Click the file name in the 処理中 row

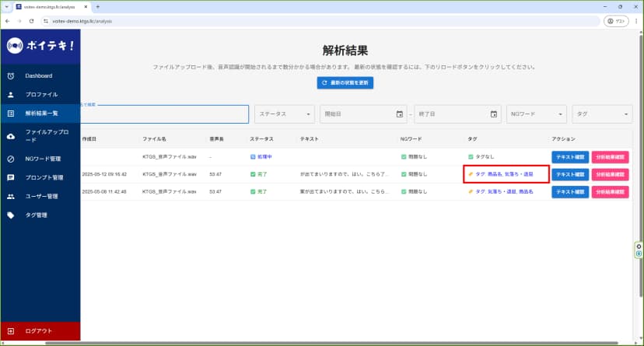[170, 157]
